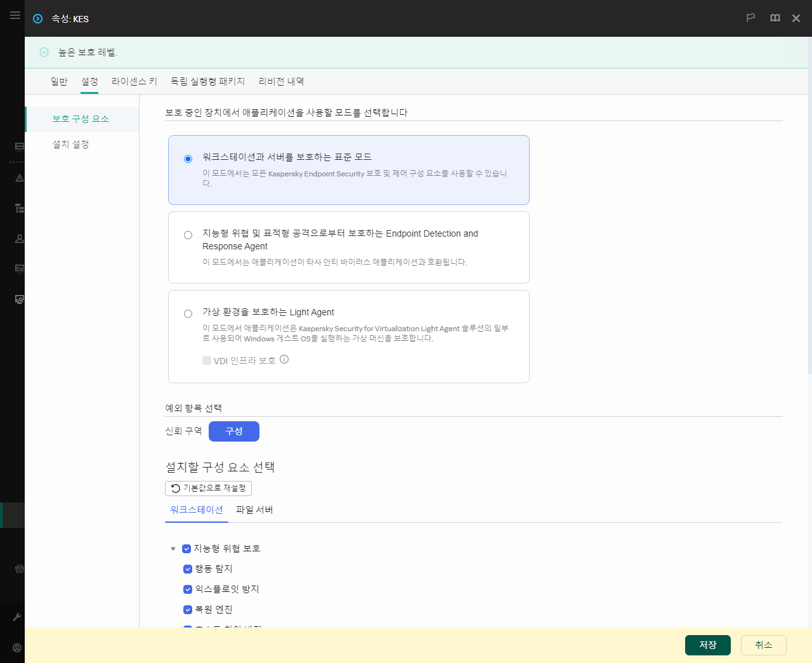
Task: Open the device hierarchy sidebar icon
Action: pyautogui.click(x=19, y=207)
